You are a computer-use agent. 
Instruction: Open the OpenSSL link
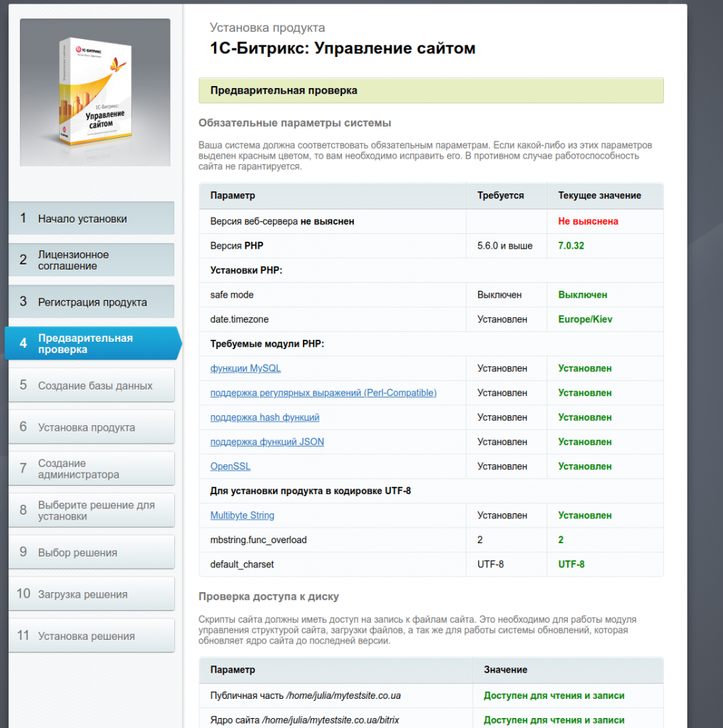click(230, 466)
